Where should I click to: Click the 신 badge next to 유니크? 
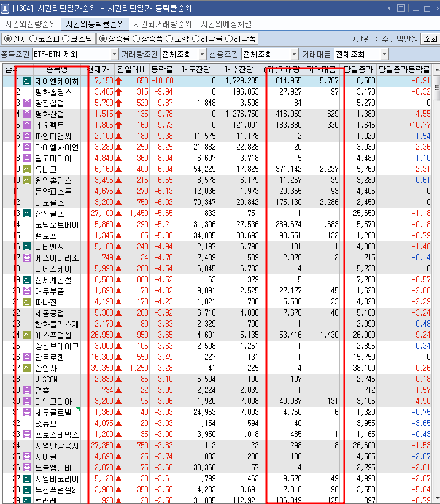pos(27,169)
